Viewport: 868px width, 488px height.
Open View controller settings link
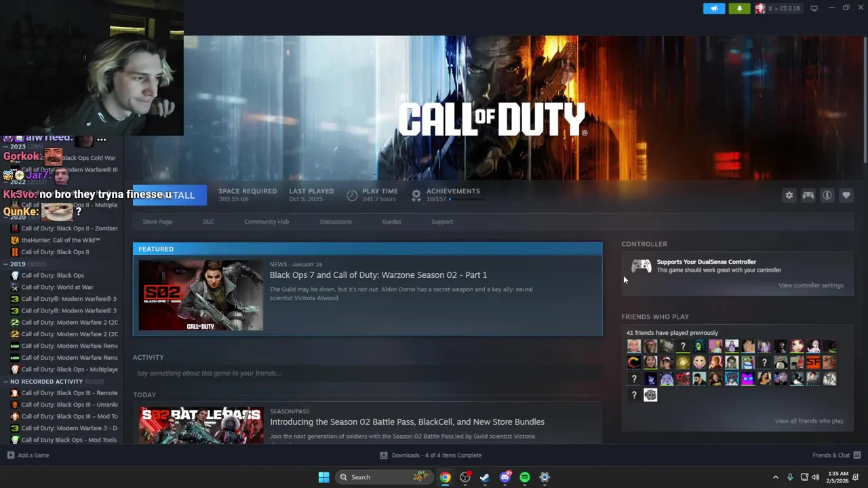tap(811, 285)
